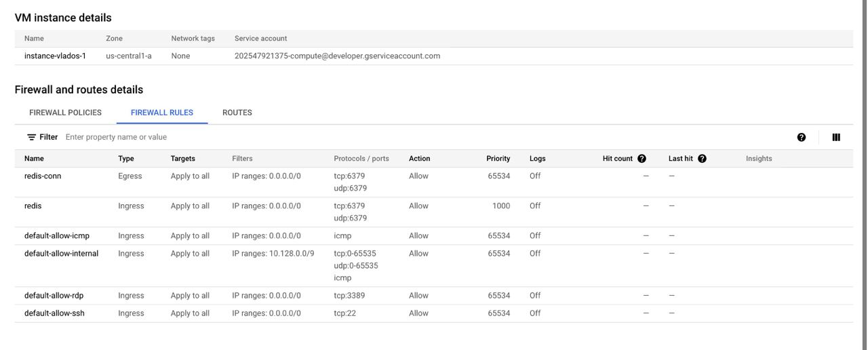
Task: Open column display options icon
Action: (836, 137)
